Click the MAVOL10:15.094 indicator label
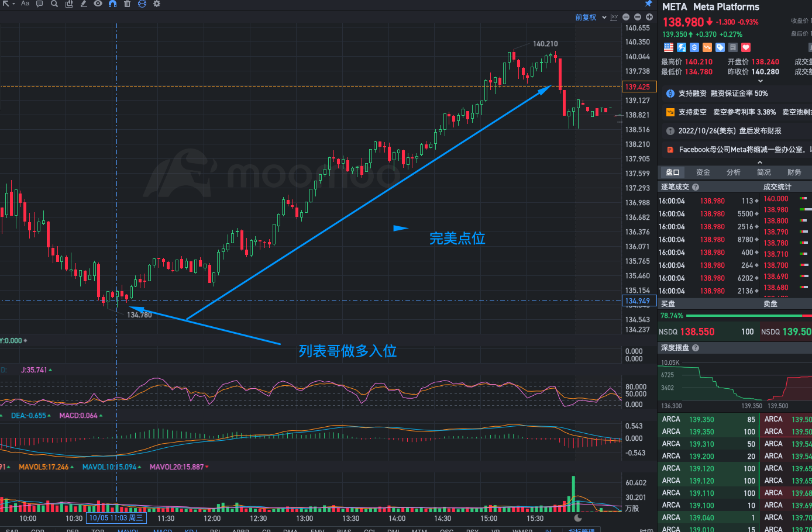 (x=112, y=467)
